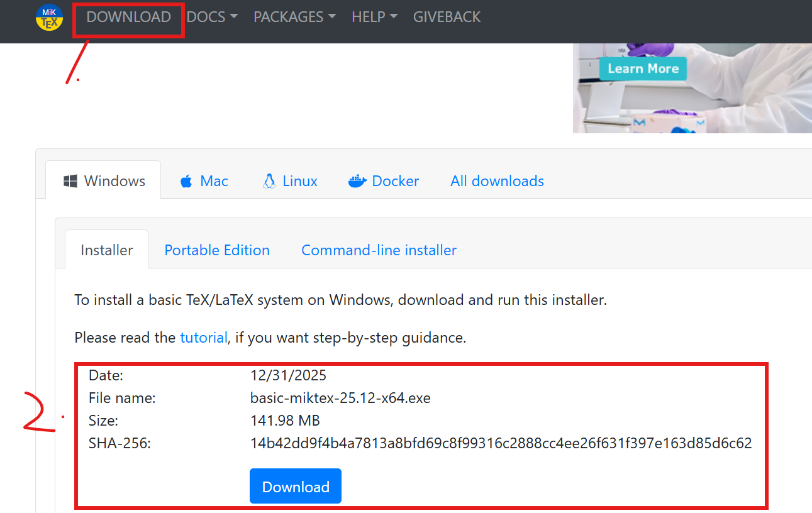Switch to the Portable Edition sub-tab

[x=217, y=250]
